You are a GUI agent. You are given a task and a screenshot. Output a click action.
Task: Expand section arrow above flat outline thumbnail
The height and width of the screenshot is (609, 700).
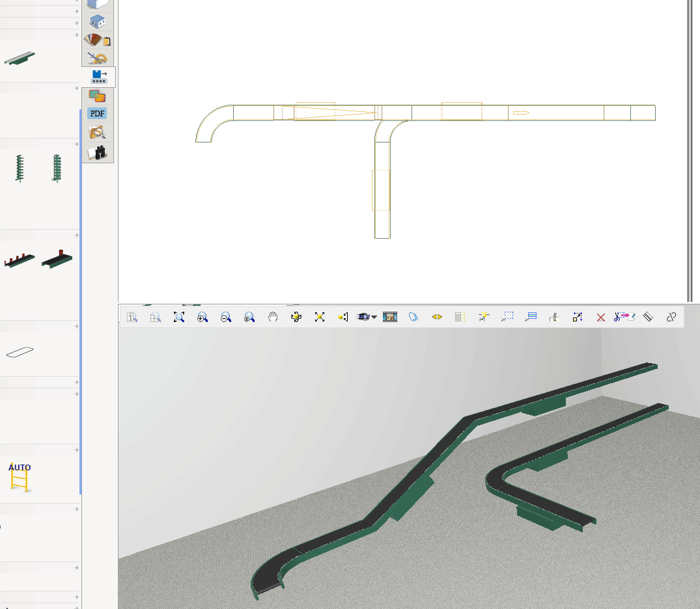76,327
